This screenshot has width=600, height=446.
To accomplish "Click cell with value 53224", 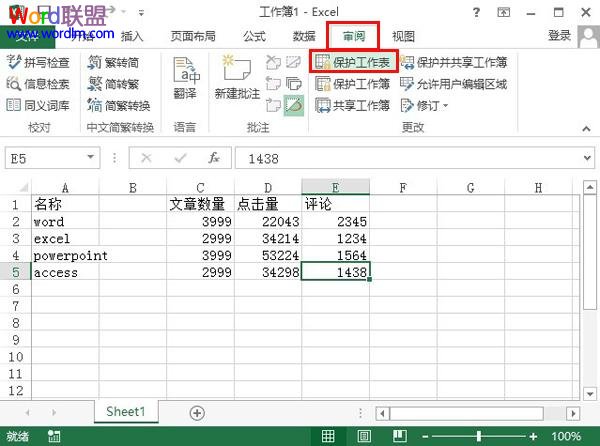I will (268, 255).
